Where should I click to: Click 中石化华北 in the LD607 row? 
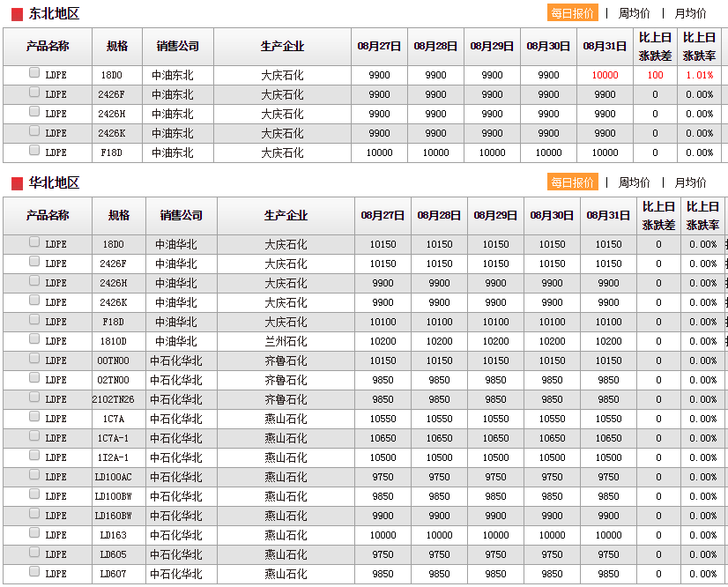176,574
